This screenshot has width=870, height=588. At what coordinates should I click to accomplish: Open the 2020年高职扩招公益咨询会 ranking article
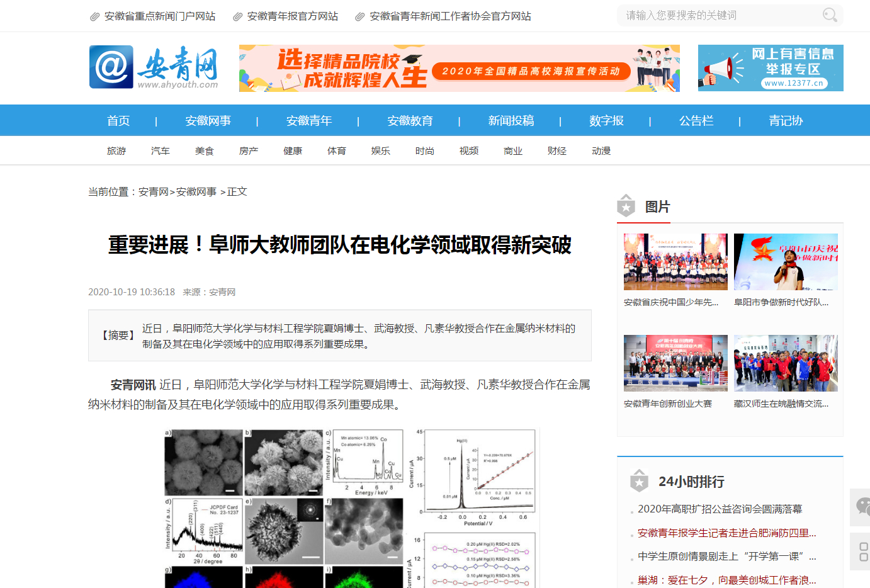pos(720,509)
